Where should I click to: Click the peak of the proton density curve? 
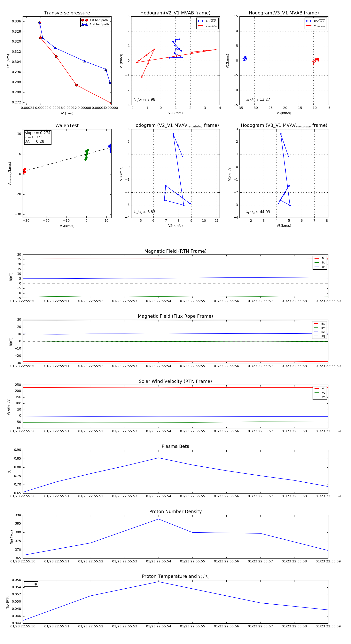pyautogui.click(x=158, y=519)
